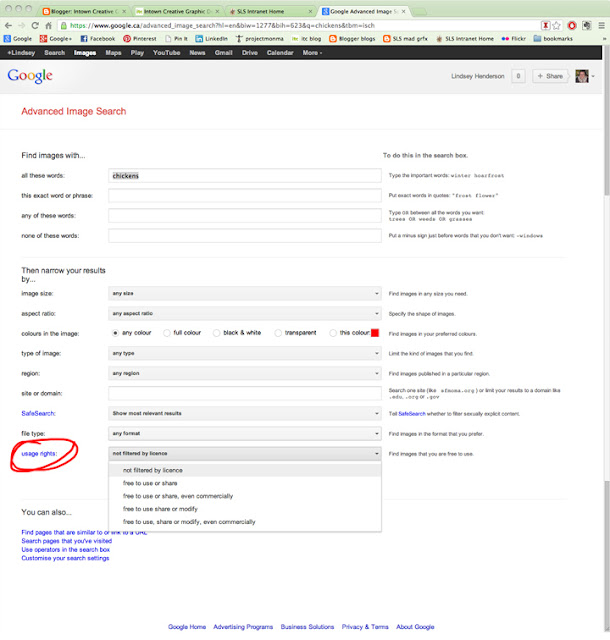The height and width of the screenshot is (640, 610).
Task: Select the 'this colour' radio button
Action: point(333,333)
